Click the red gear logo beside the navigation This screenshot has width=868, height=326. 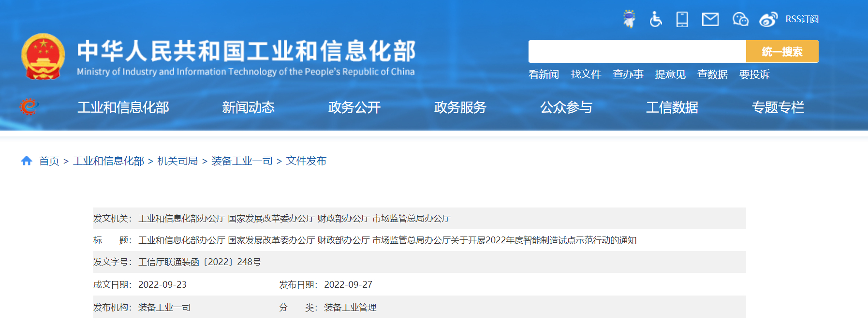coord(29,106)
